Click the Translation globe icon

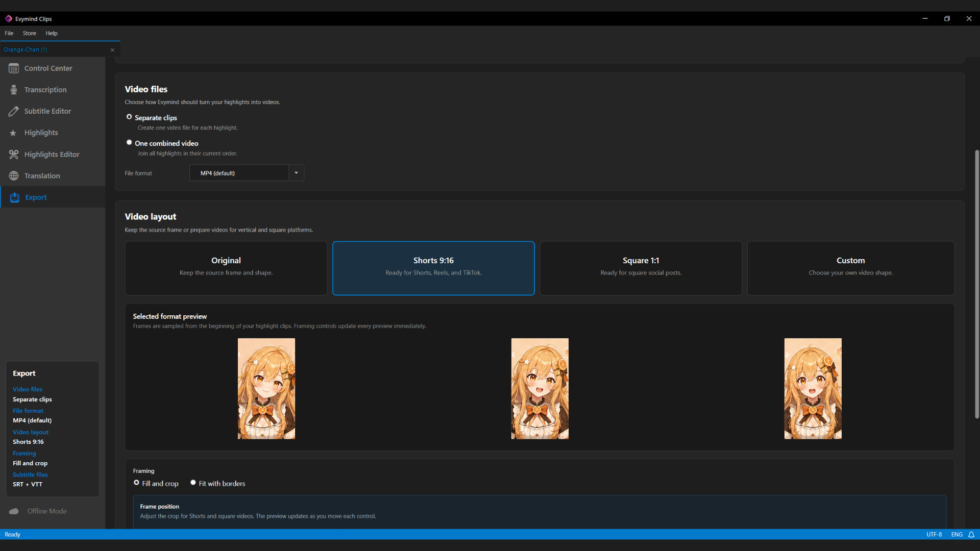pyautogui.click(x=14, y=176)
